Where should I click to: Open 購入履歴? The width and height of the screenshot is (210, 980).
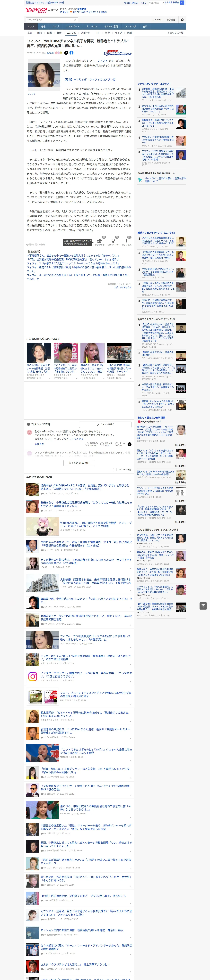coord(171,19)
